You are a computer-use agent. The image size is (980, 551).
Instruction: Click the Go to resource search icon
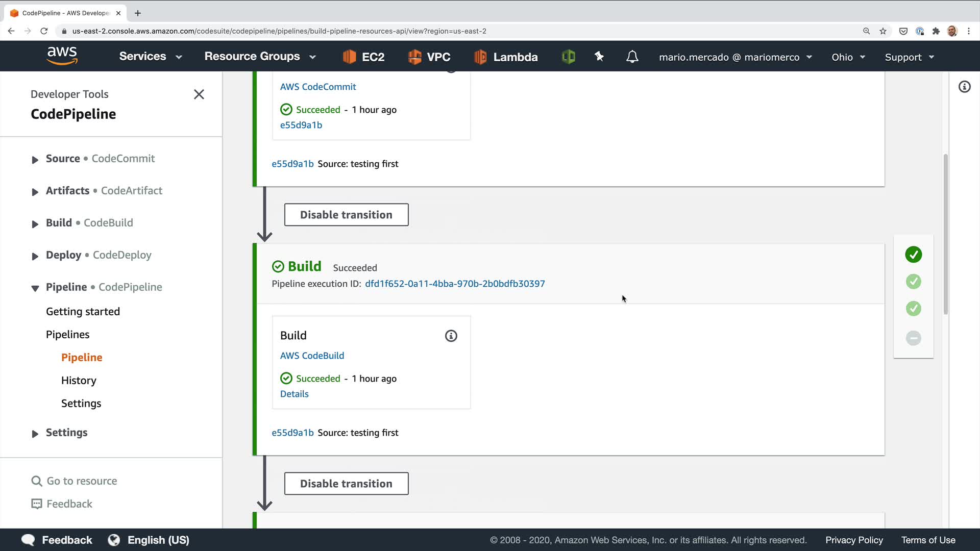click(x=37, y=481)
